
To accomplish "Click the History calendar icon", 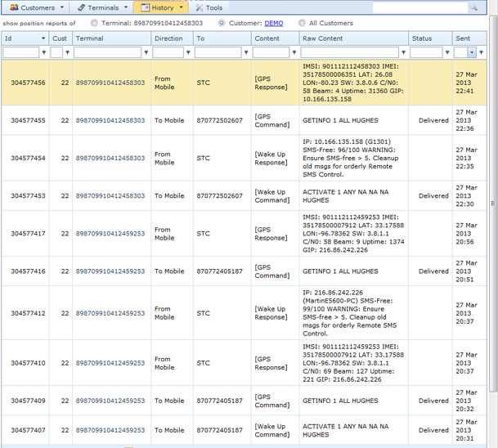I will 145,7.
